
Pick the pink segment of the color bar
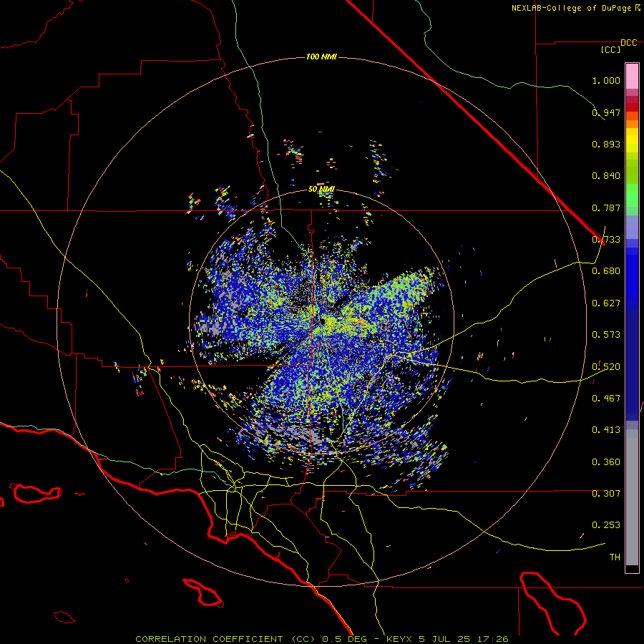632,76
